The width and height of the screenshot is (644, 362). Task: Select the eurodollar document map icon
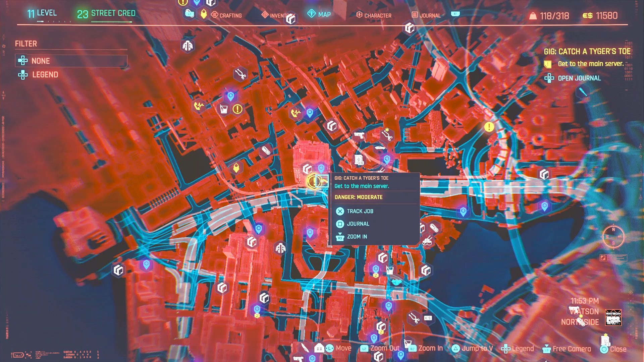[359, 160]
